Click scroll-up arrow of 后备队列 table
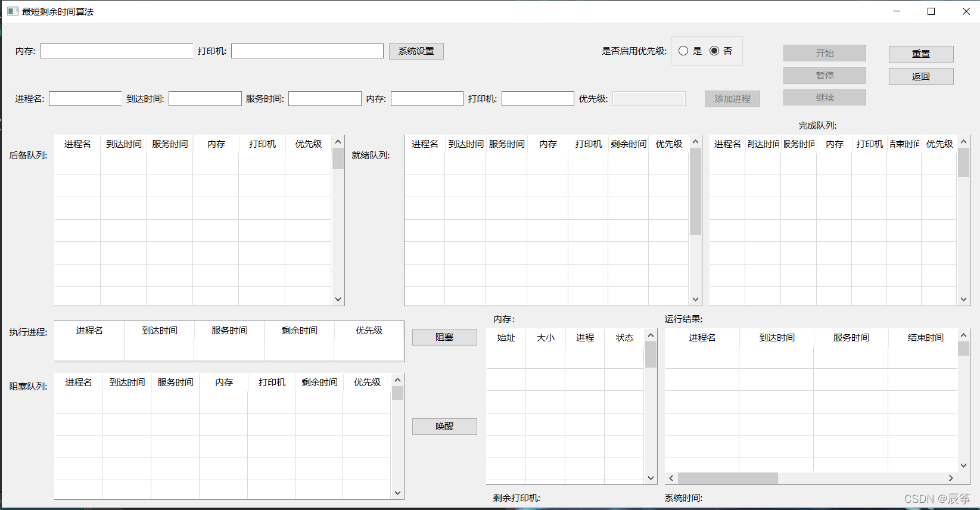This screenshot has height=510, width=980. [x=338, y=142]
